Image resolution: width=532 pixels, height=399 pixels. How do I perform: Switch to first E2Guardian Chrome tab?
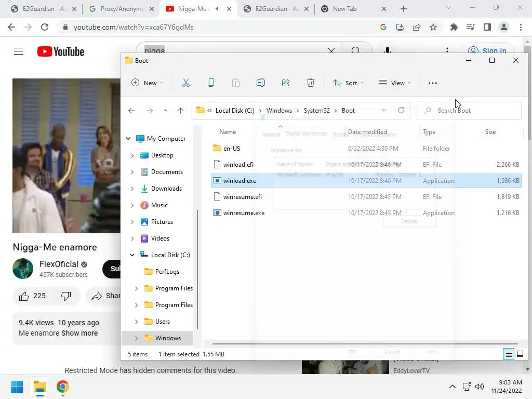pyautogui.click(x=44, y=9)
